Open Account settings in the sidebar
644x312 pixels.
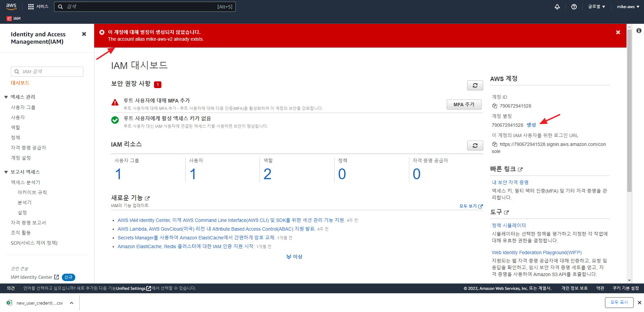coord(21,158)
